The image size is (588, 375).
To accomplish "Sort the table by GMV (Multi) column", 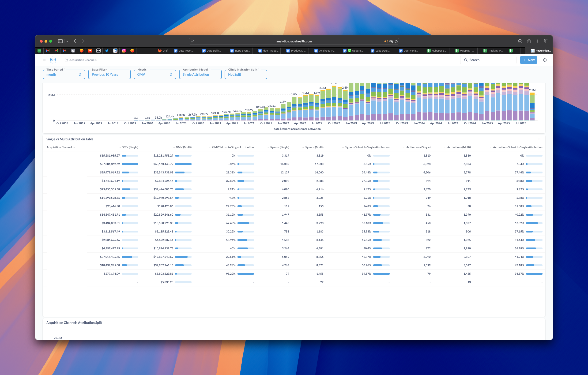I will point(183,147).
